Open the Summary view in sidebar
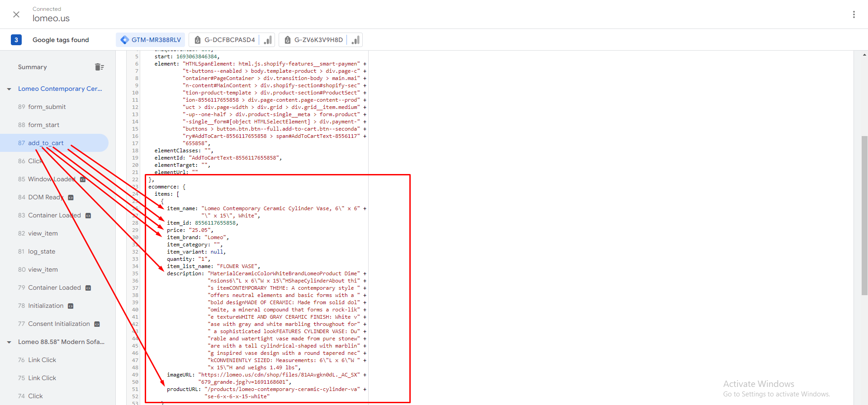This screenshot has width=868, height=405. tap(33, 67)
